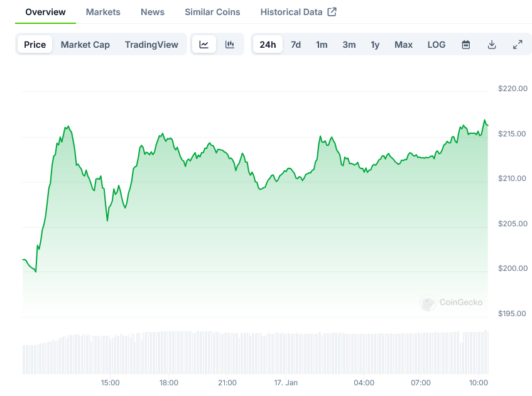532x396 pixels.
Task: Select the 24h time range
Action: pos(268,45)
